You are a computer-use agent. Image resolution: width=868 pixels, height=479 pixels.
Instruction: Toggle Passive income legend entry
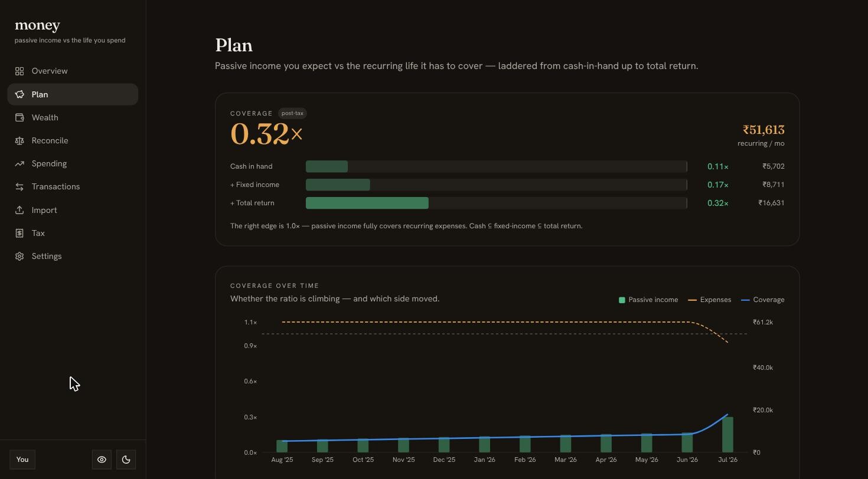(x=648, y=300)
